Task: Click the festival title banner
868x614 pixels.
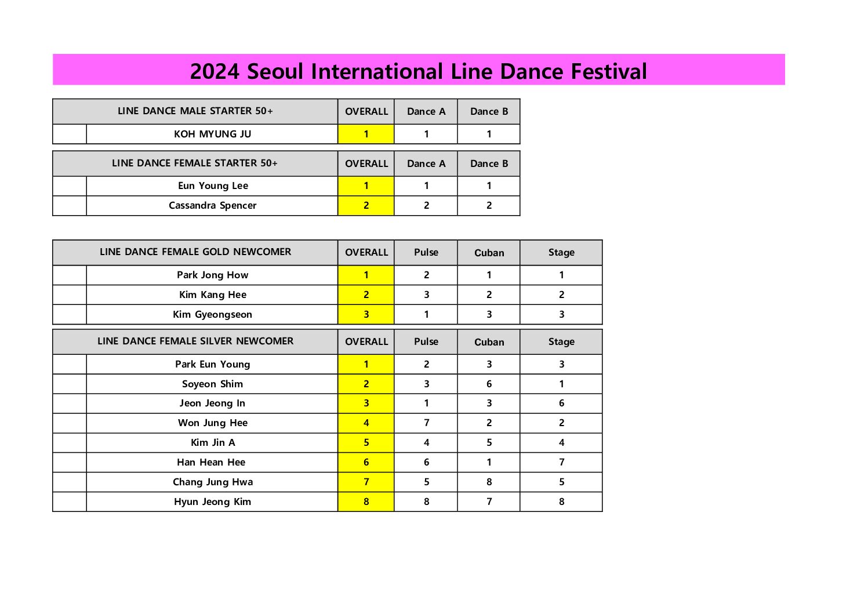Action: (418, 71)
